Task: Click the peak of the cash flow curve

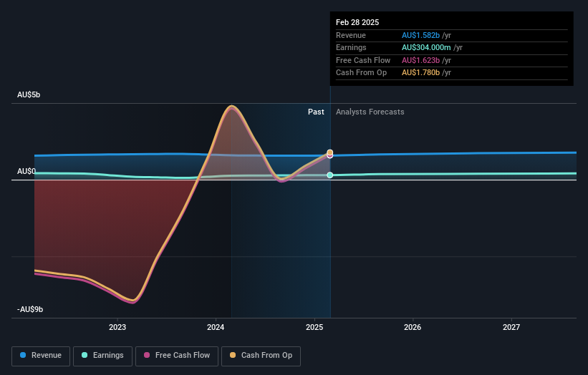Action: pos(232,107)
